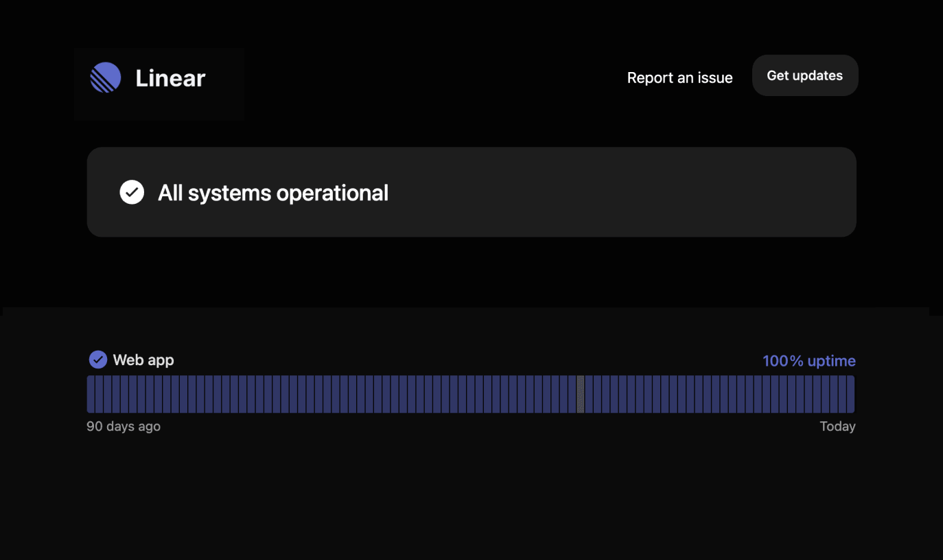Select the gray bar in uptime timeline
Image resolution: width=943 pixels, height=560 pixels.
point(580,394)
